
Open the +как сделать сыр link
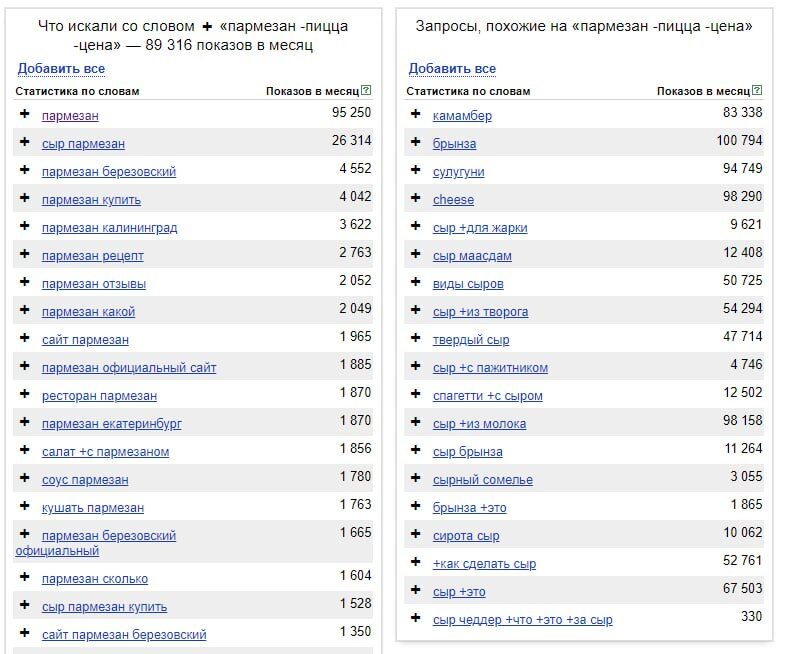point(484,564)
